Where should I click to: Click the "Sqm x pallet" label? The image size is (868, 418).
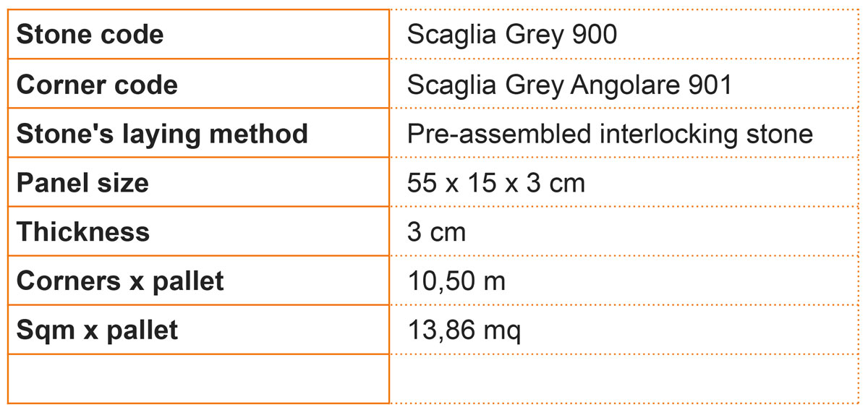97,330
